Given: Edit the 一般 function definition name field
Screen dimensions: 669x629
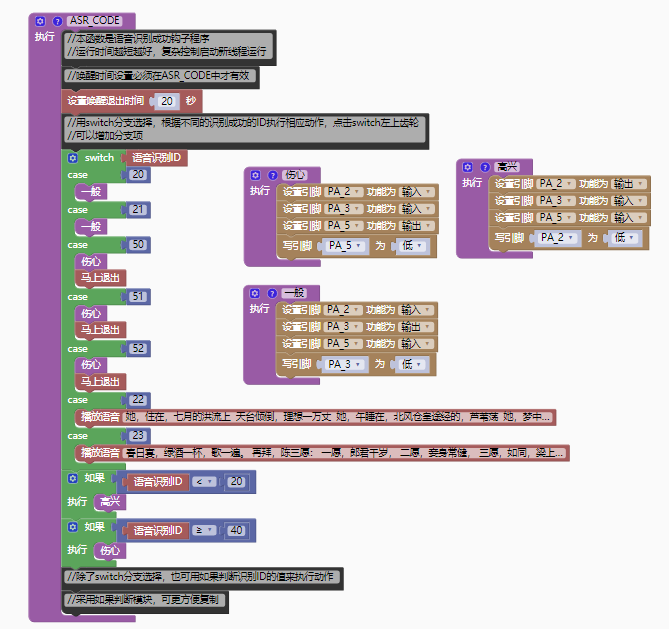Looking at the screenshot, I should point(294,293).
